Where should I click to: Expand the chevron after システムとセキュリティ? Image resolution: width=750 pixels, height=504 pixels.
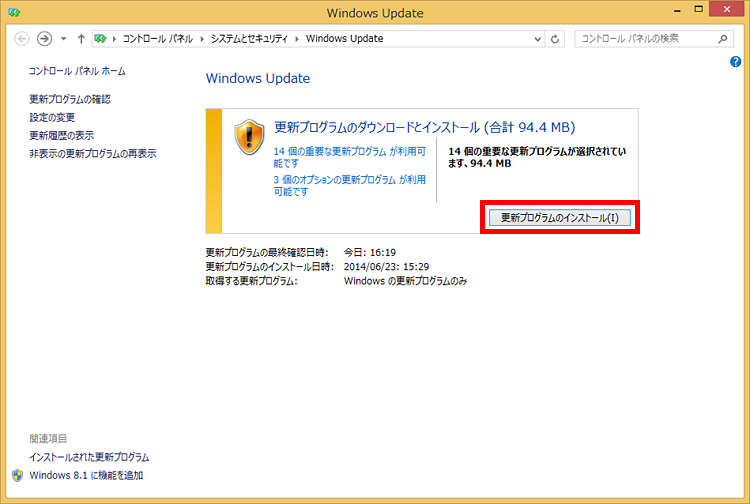[x=297, y=39]
